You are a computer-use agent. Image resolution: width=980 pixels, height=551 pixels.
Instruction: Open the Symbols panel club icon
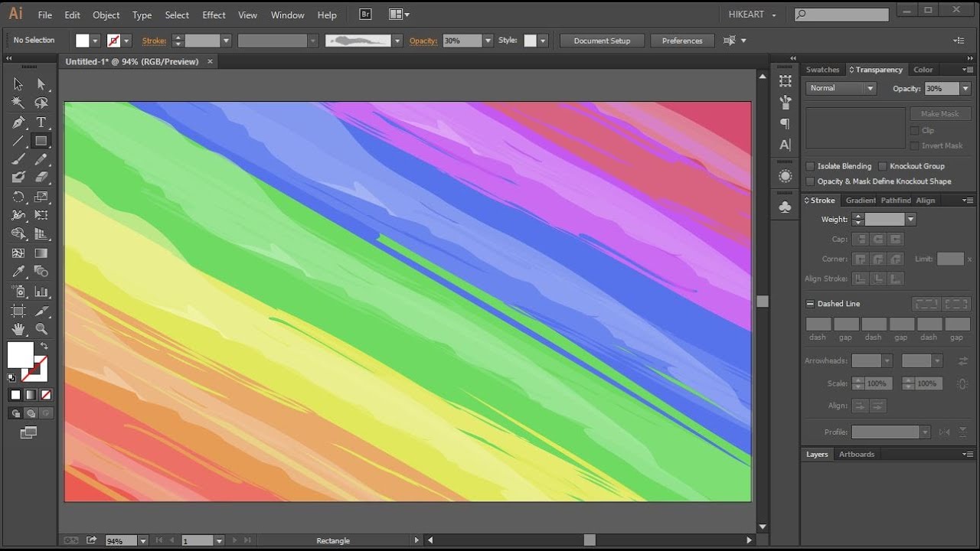click(785, 207)
